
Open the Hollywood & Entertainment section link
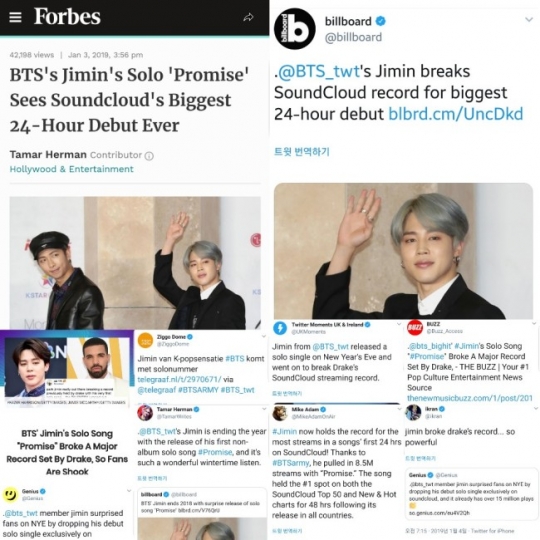point(71,169)
